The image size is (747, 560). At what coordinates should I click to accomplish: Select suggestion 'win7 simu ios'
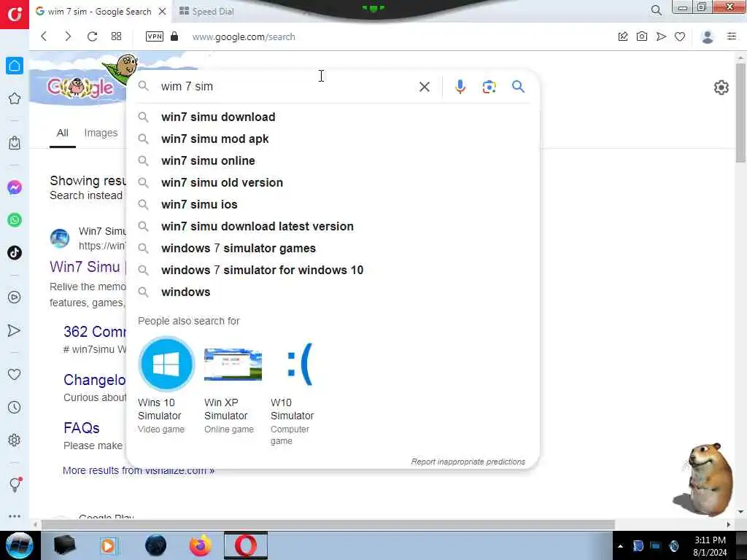333,205
